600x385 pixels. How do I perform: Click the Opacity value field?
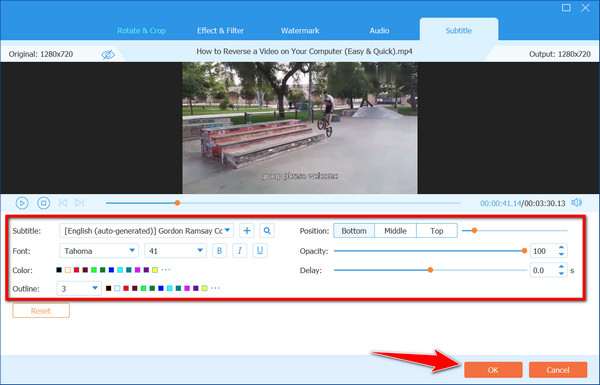(543, 251)
